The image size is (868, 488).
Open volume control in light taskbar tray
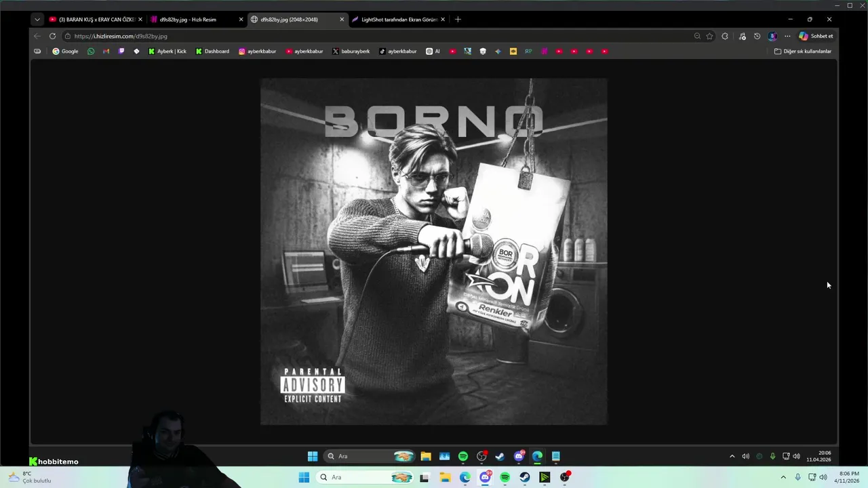[x=823, y=477]
